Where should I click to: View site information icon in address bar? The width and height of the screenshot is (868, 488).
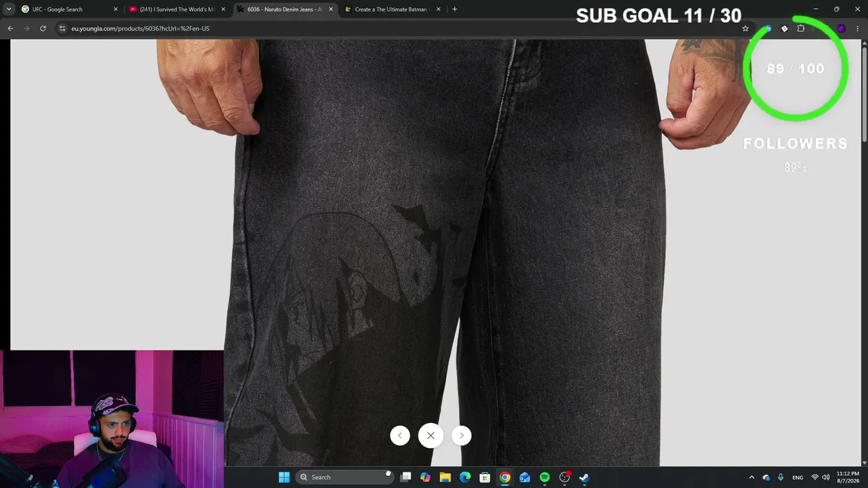click(62, 28)
